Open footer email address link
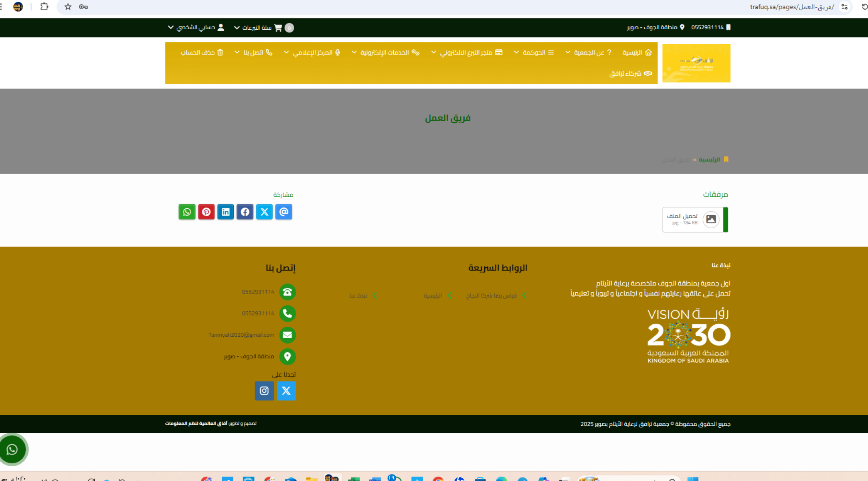The image size is (868, 481). [241, 335]
